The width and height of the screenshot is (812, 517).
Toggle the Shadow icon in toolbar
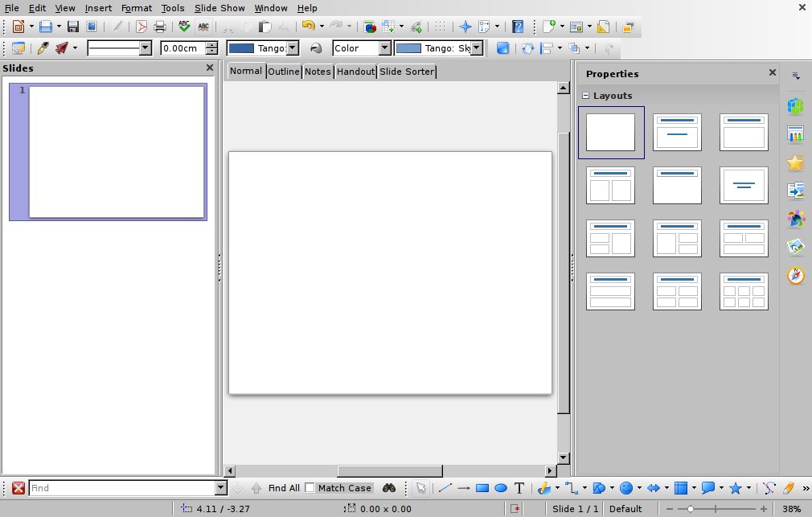[502, 48]
